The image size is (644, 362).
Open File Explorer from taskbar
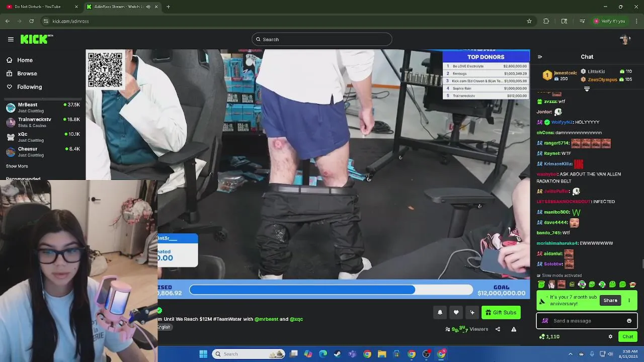382,354
